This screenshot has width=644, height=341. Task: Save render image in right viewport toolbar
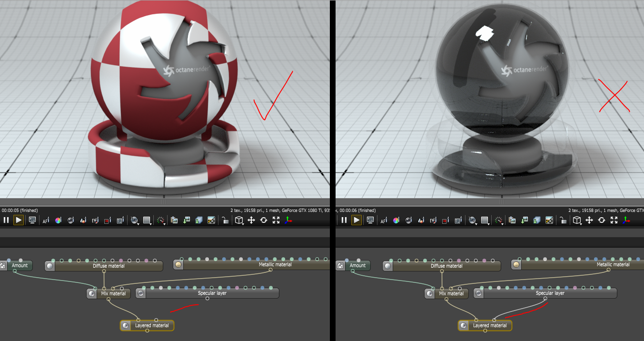[x=524, y=220]
